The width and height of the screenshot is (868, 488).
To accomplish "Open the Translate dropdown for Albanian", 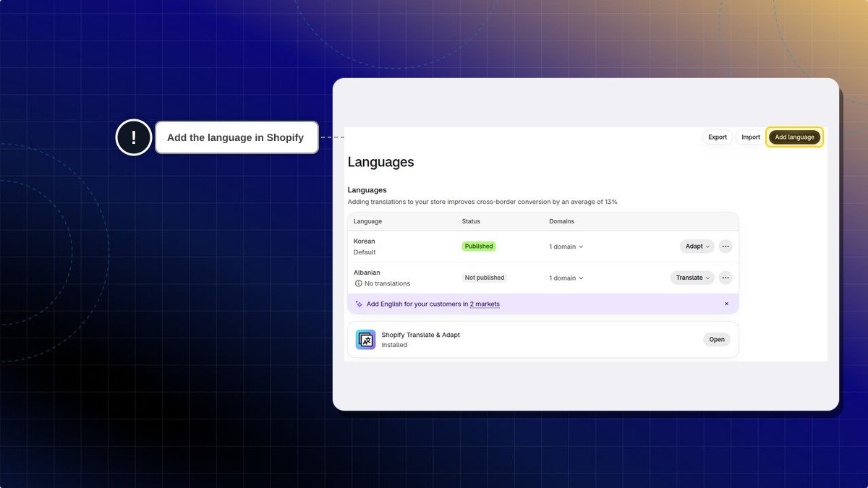I will click(x=692, y=278).
